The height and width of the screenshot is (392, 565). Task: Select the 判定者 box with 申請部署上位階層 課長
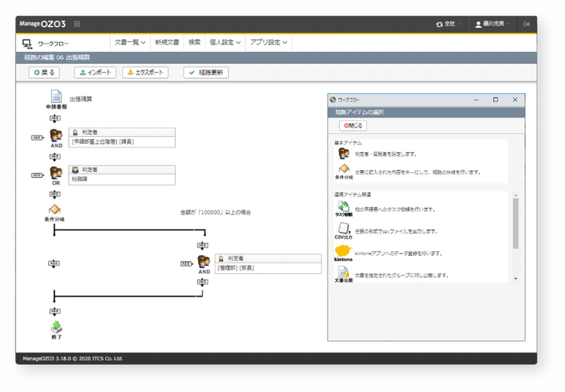122,138
